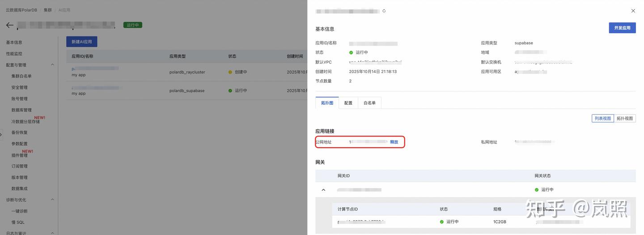Click the 开发应用 button

coord(622,28)
